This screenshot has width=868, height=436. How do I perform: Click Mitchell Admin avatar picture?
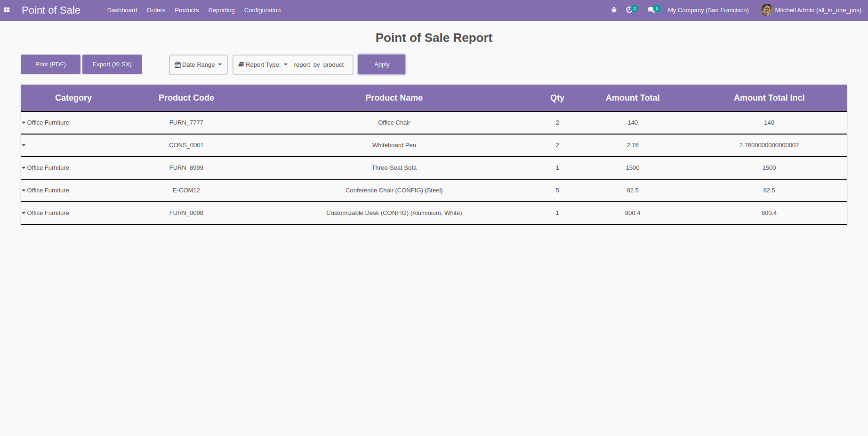pos(767,10)
